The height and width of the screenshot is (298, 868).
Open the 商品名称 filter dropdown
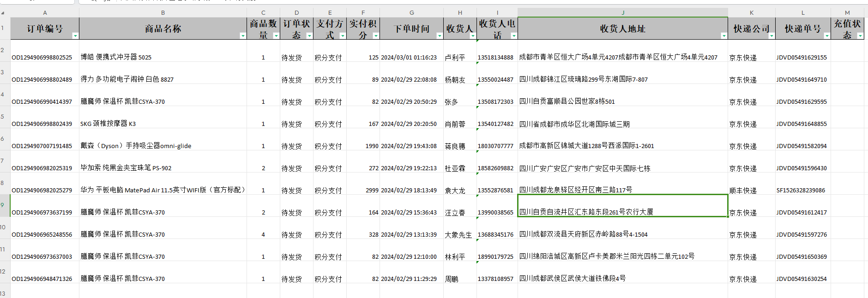coord(243,36)
